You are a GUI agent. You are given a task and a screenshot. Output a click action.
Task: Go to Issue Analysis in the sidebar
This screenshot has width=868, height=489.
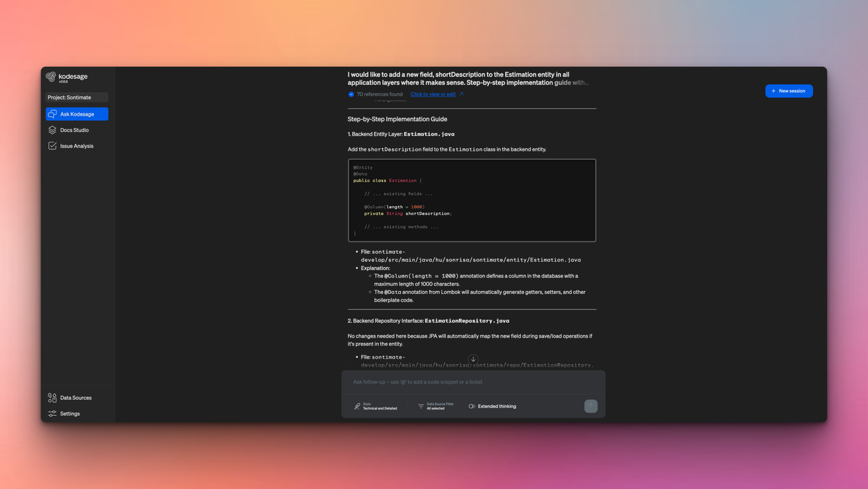(76, 146)
